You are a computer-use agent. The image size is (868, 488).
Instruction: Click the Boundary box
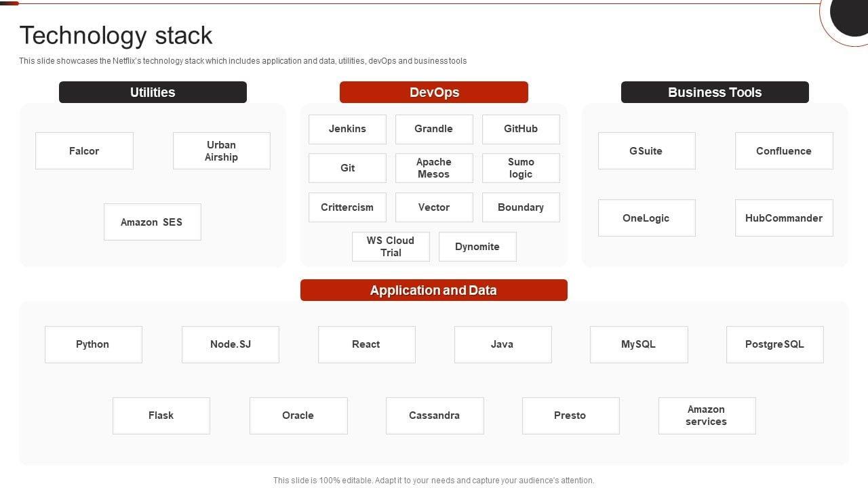tap(521, 207)
